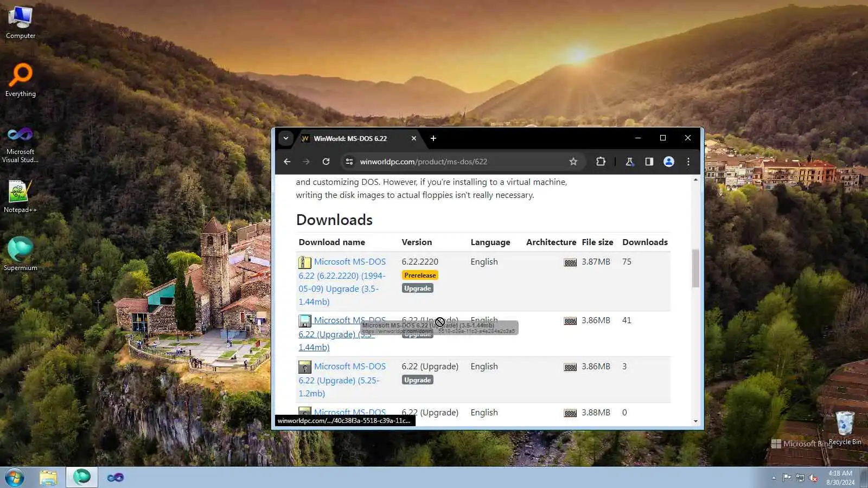This screenshot has height=488, width=868.
Task: Download MS-DOS 6.22 (6.22.2220) (1994-05-09) Upgrade link
Action: [x=342, y=282]
